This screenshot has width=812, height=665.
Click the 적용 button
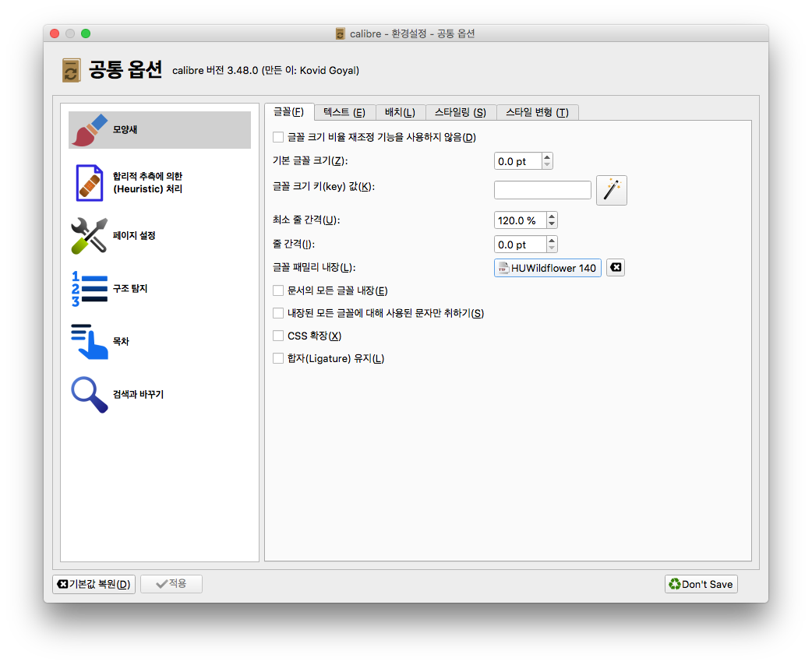tap(171, 584)
